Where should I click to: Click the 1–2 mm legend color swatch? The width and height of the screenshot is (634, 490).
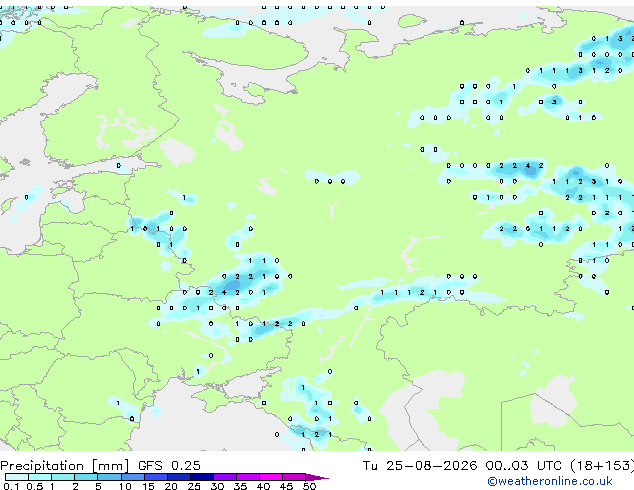pyautogui.click(x=63, y=477)
